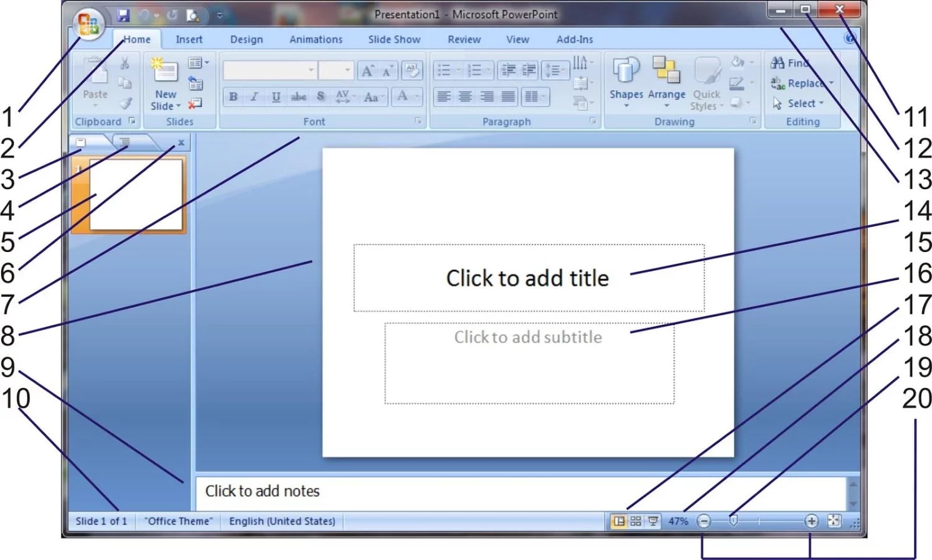Switch to Normal view in status bar
The width and height of the screenshot is (932, 560).
tap(619, 521)
